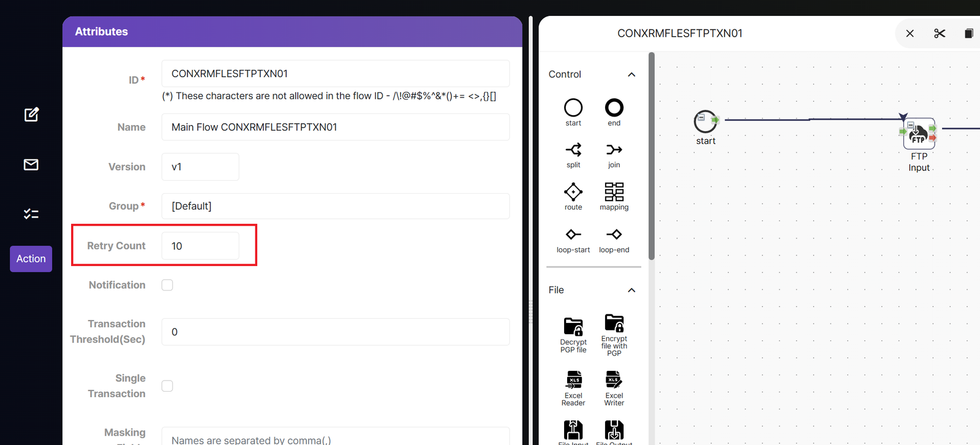Open the Action sidebar item
This screenshot has height=445, width=980.
[31, 259]
